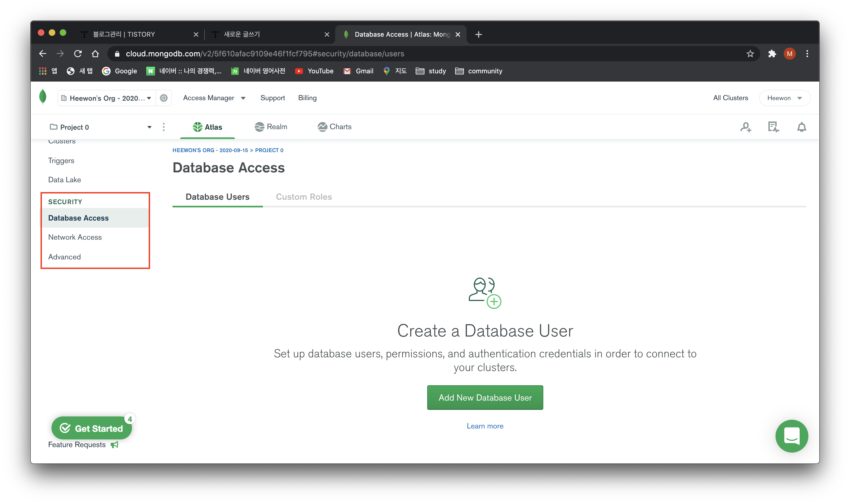
Task: Open the Access Manager dropdown
Action: click(214, 98)
